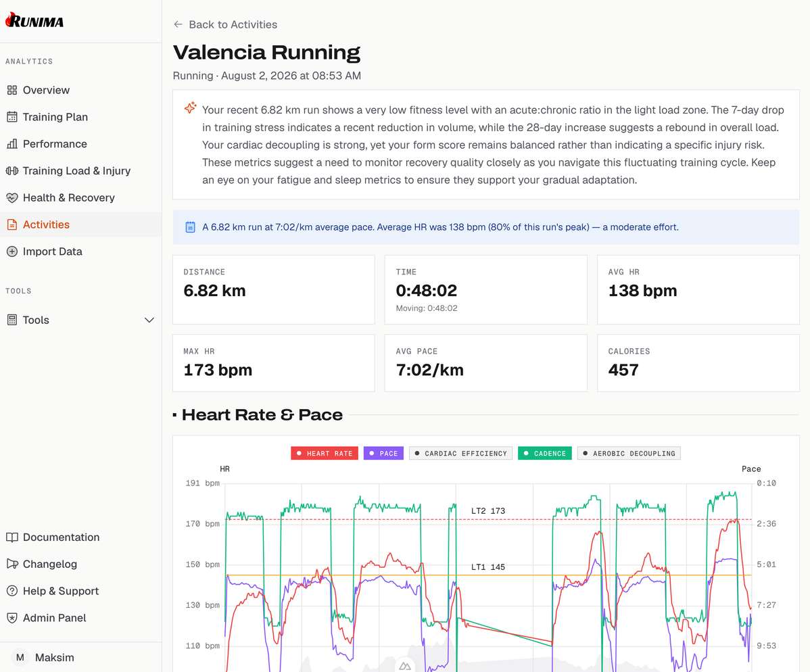The height and width of the screenshot is (672, 810).
Task: Click the Overview grid icon
Action: tap(12, 91)
